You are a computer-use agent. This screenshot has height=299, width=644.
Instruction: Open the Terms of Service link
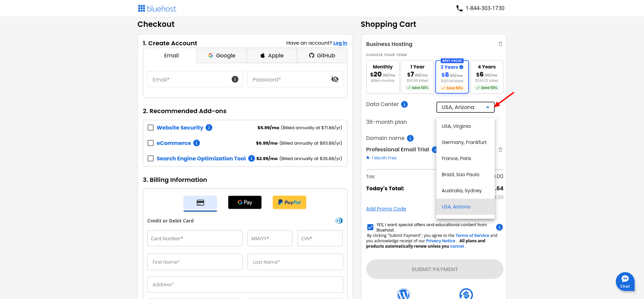coord(472,236)
